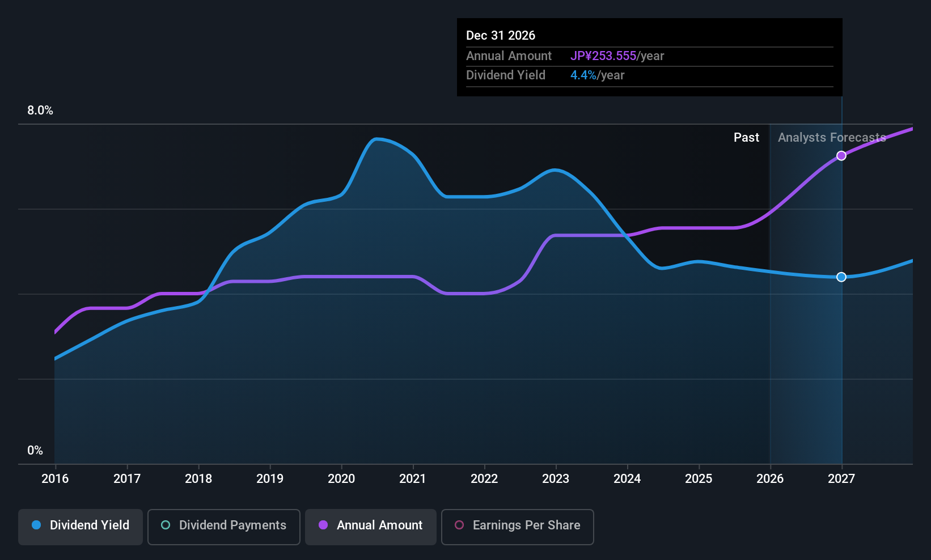Click the 2020 x-axis label
This screenshot has width=931, height=560.
pos(341,479)
